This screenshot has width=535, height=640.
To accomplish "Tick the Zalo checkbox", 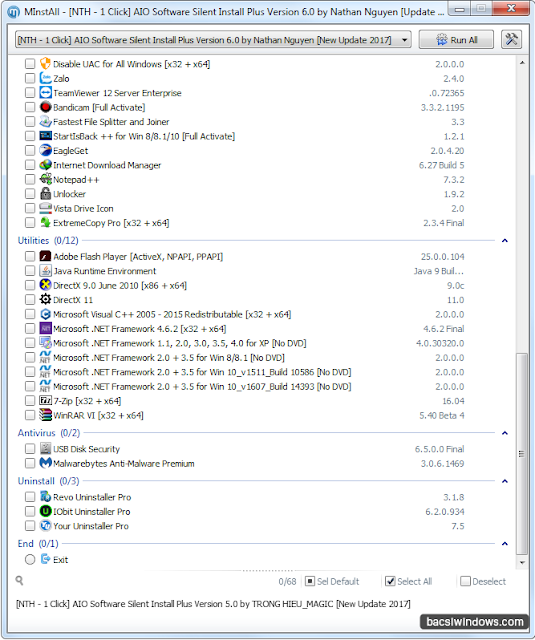I will click(30, 78).
